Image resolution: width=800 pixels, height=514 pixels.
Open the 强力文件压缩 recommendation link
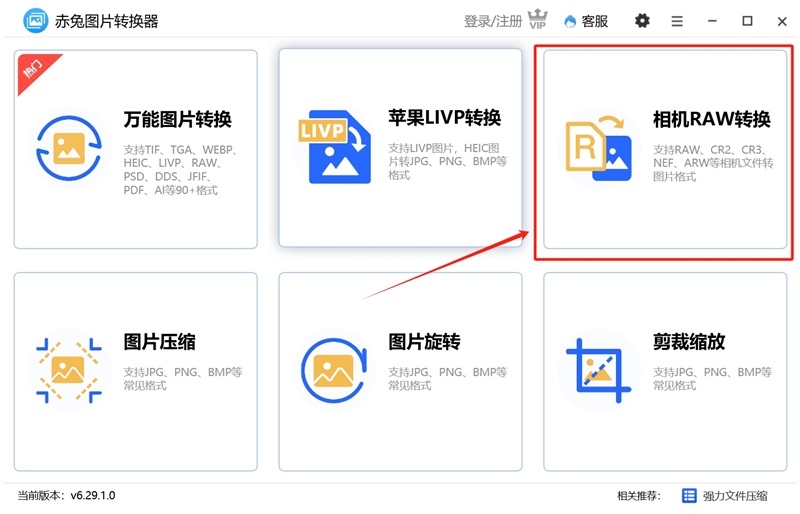pyautogui.click(x=735, y=496)
